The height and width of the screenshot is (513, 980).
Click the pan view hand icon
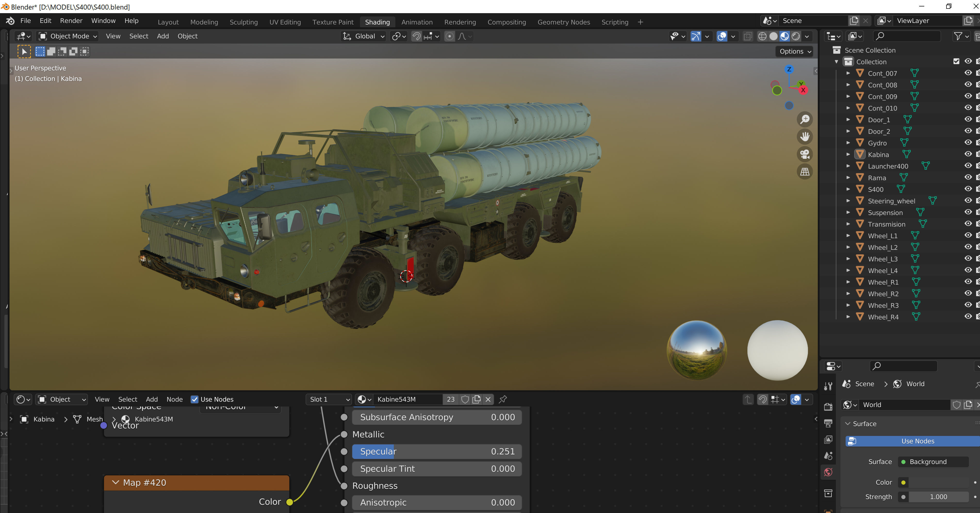pos(805,137)
